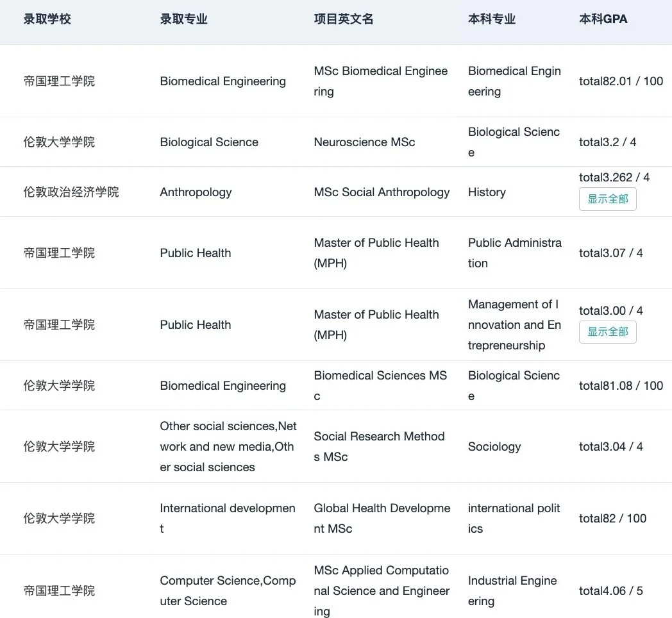Click the 项目英文名 column header

pos(343,19)
